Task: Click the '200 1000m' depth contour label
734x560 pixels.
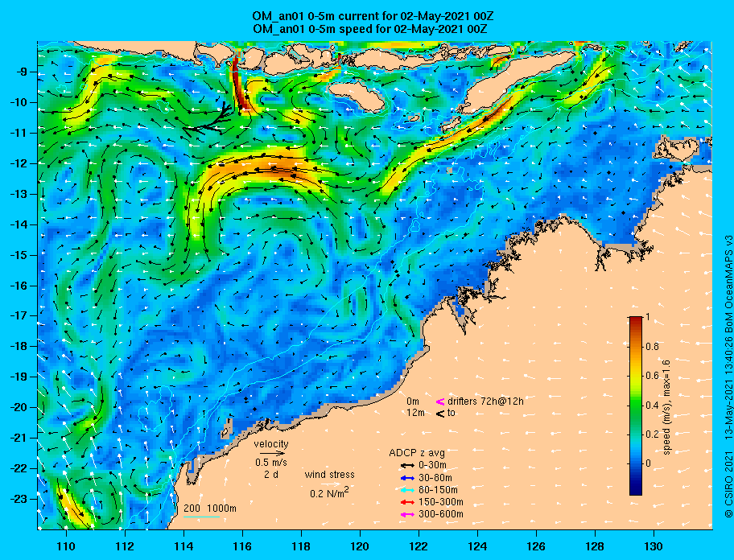Action: click(x=210, y=509)
